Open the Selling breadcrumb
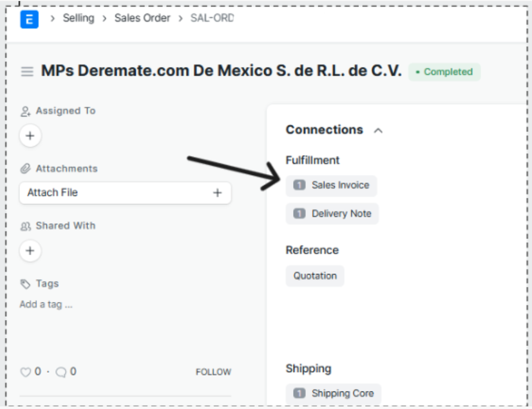Viewport: 532px width, 409px height. pos(78,18)
